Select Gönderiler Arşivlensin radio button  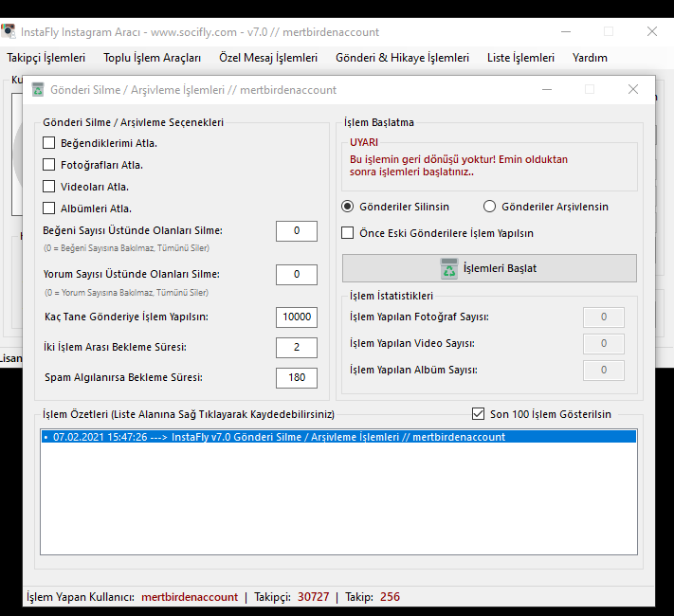tap(489, 207)
